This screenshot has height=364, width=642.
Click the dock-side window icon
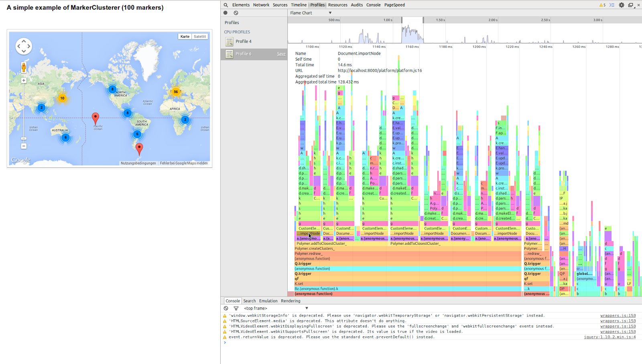[x=630, y=5]
